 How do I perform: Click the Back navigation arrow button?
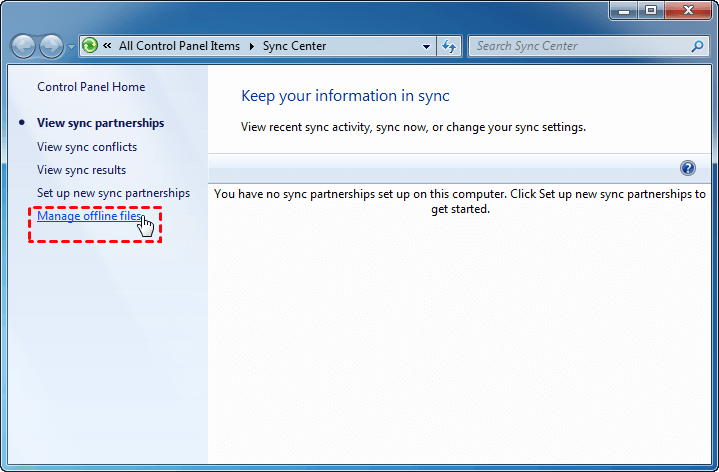tap(24, 46)
